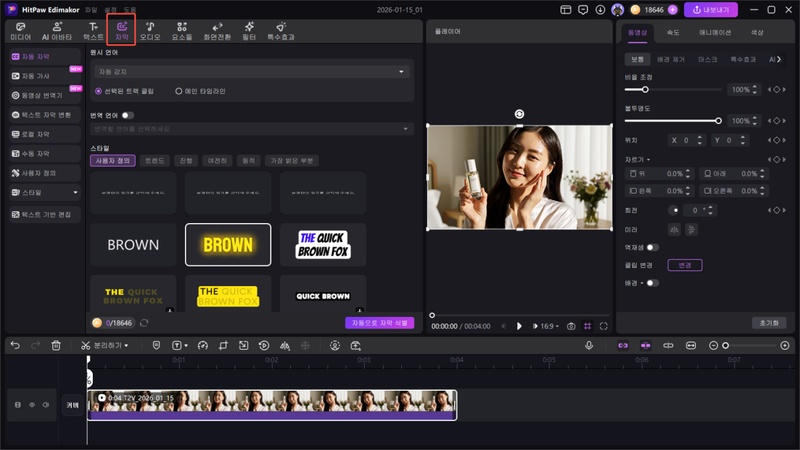Image resolution: width=800 pixels, height=450 pixels.
Task: Open the 텍스트 (Text) tool
Action: [93, 31]
